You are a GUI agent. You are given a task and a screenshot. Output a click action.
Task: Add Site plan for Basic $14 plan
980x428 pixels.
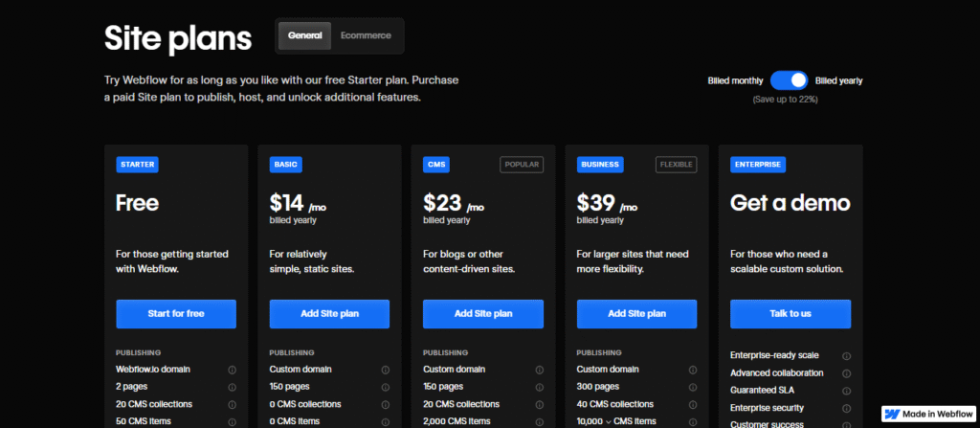coord(329,313)
